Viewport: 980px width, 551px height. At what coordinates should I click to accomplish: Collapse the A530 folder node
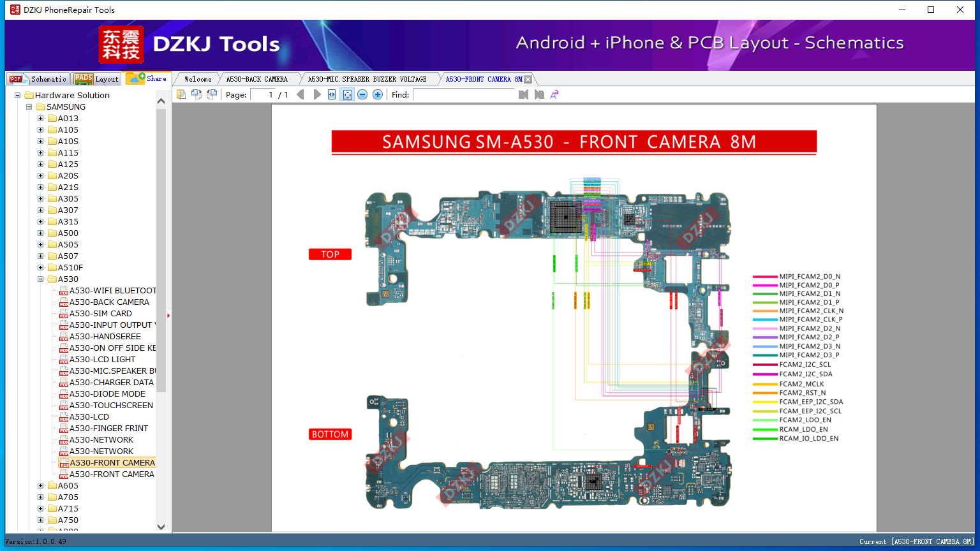pos(41,279)
